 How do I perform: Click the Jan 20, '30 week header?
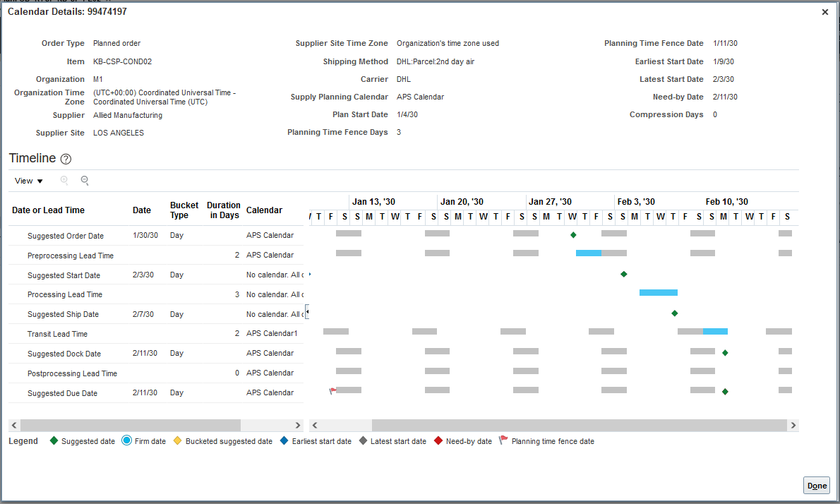tap(462, 202)
